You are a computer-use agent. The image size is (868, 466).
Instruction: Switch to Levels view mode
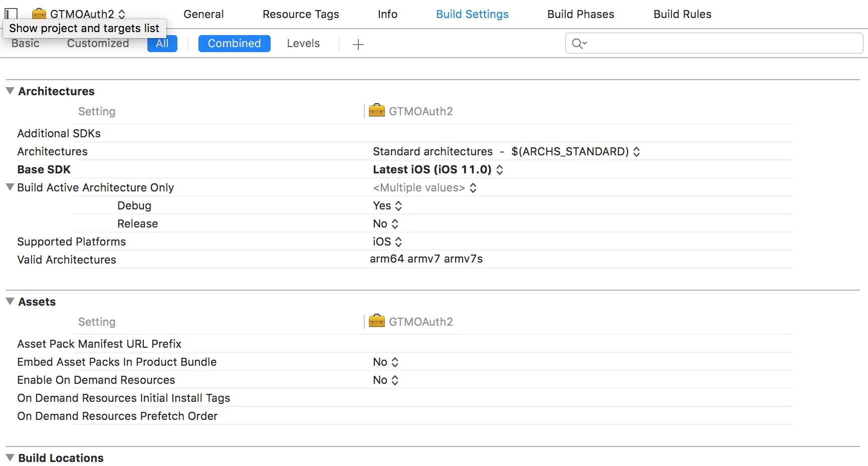303,44
